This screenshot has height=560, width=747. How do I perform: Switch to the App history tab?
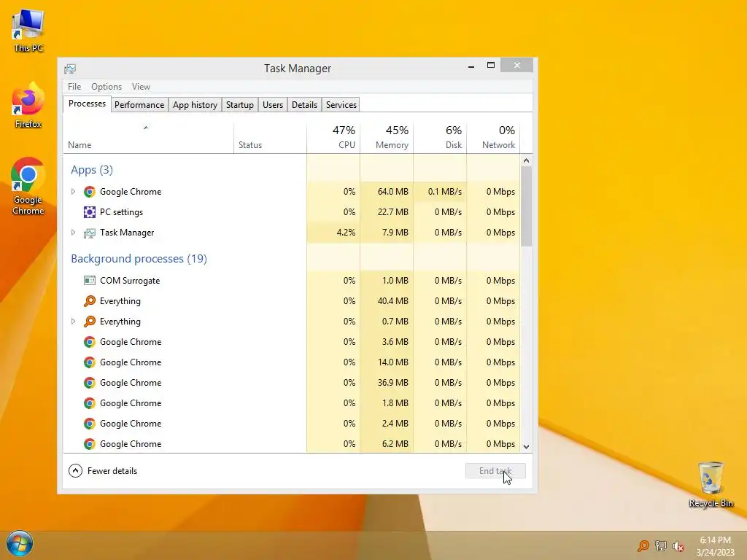click(195, 105)
